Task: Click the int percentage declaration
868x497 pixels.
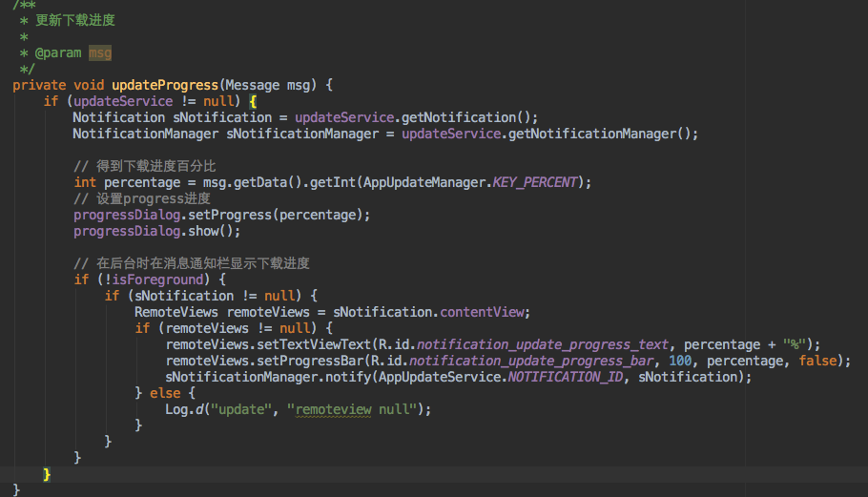Action: tap(127, 182)
